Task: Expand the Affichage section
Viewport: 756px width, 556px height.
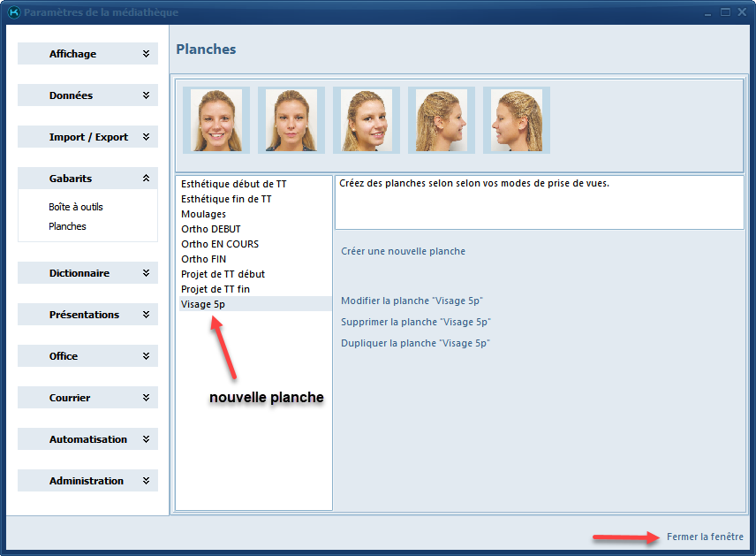Action: pyautogui.click(x=87, y=54)
